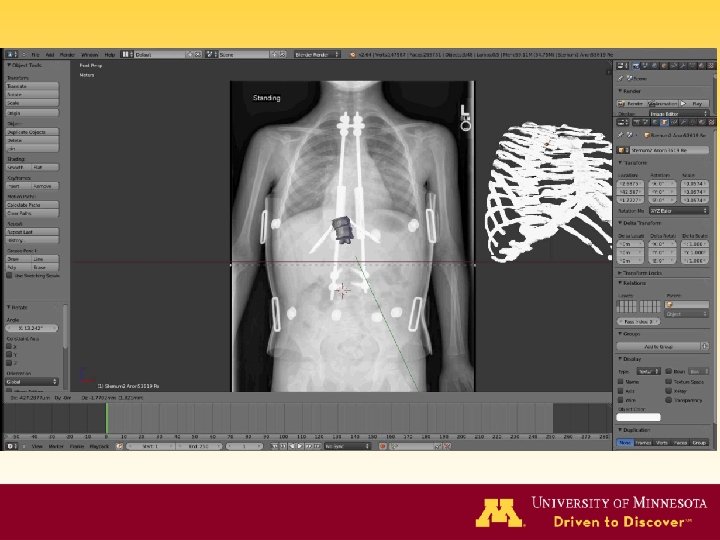Click the screen layout browse icon
This screenshot has height=540, width=720.
(127, 54)
